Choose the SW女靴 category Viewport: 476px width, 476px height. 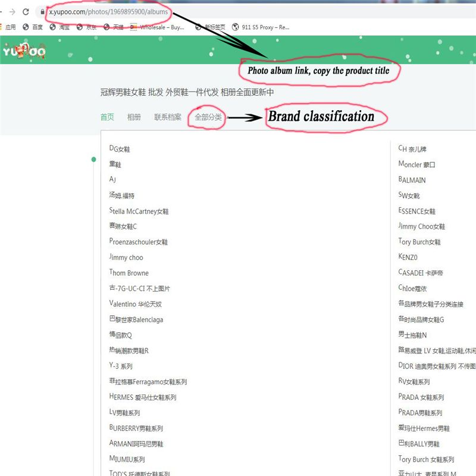pyautogui.click(x=409, y=195)
